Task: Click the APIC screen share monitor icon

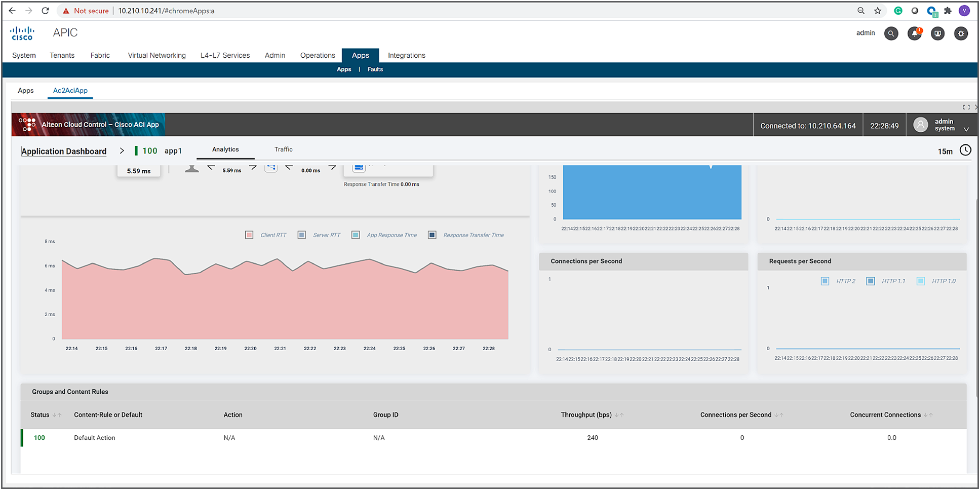Action: coord(938,33)
